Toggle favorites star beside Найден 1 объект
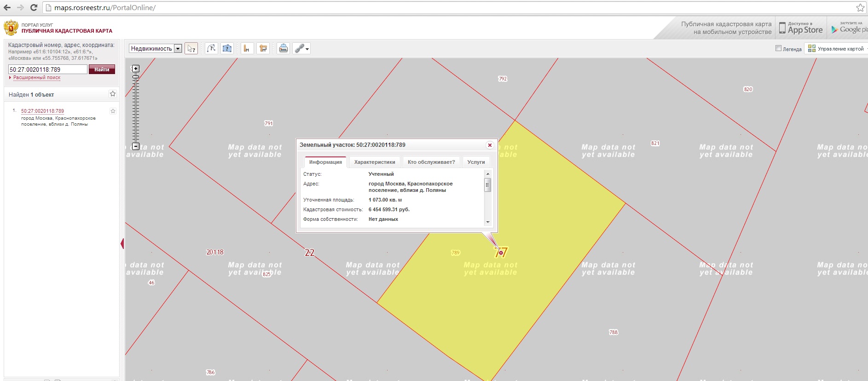The height and width of the screenshot is (381, 868). coord(113,94)
